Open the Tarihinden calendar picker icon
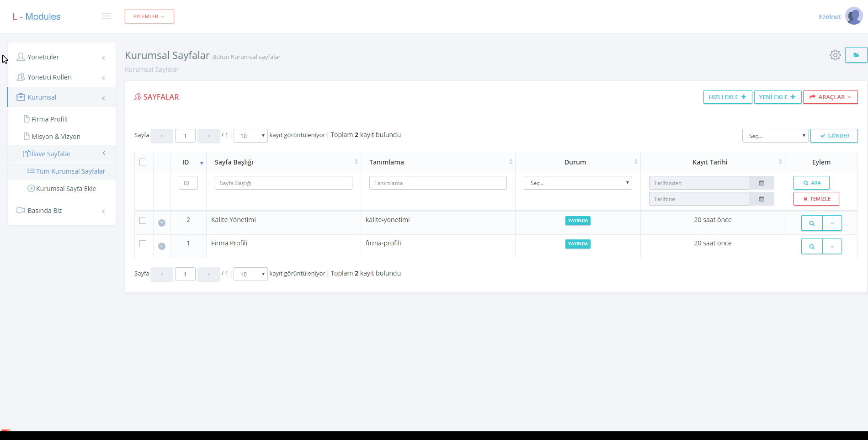868x440 pixels. (x=761, y=183)
